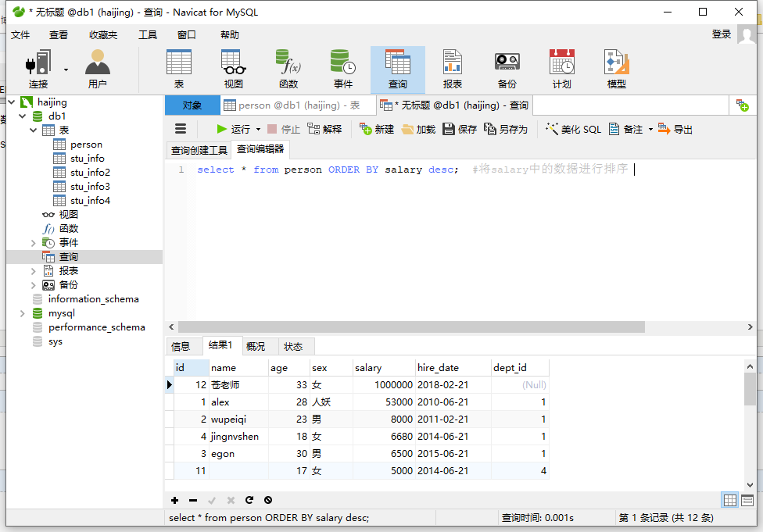Sort by salary column header

point(384,368)
